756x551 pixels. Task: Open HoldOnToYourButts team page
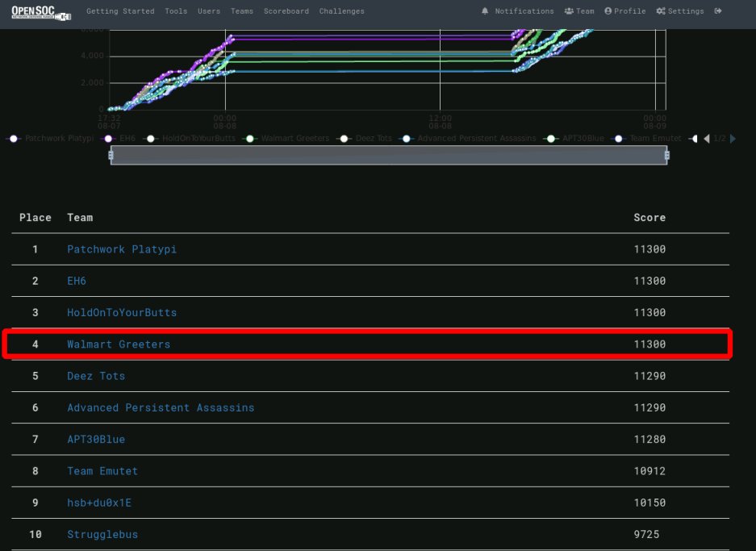[x=122, y=312]
